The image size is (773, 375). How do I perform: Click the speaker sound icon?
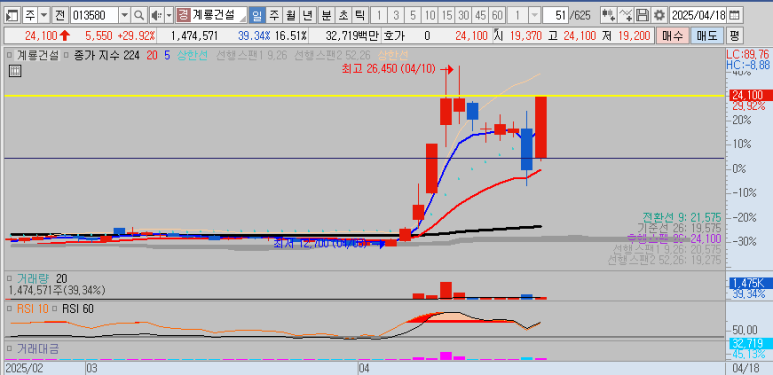click(156, 16)
